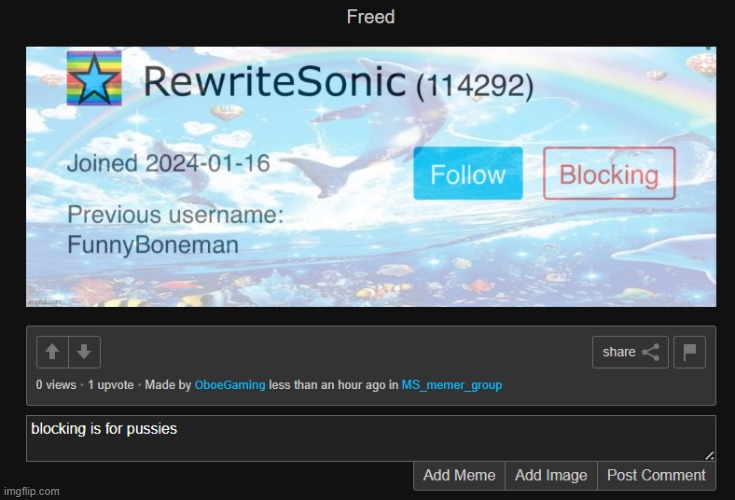Click the meme image of RewriteSonic profile

pyautogui.click(x=371, y=177)
